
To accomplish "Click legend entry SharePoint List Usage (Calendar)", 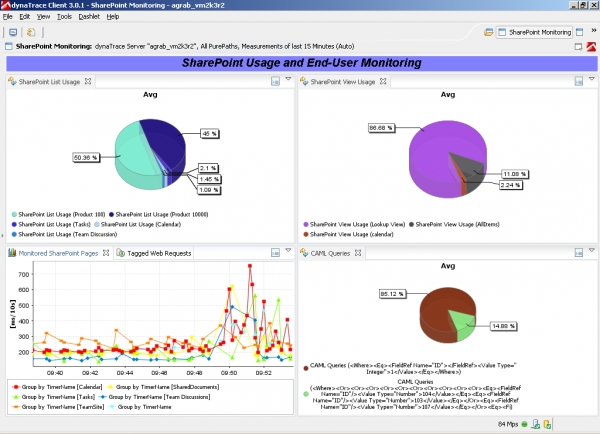I will coord(137,224).
